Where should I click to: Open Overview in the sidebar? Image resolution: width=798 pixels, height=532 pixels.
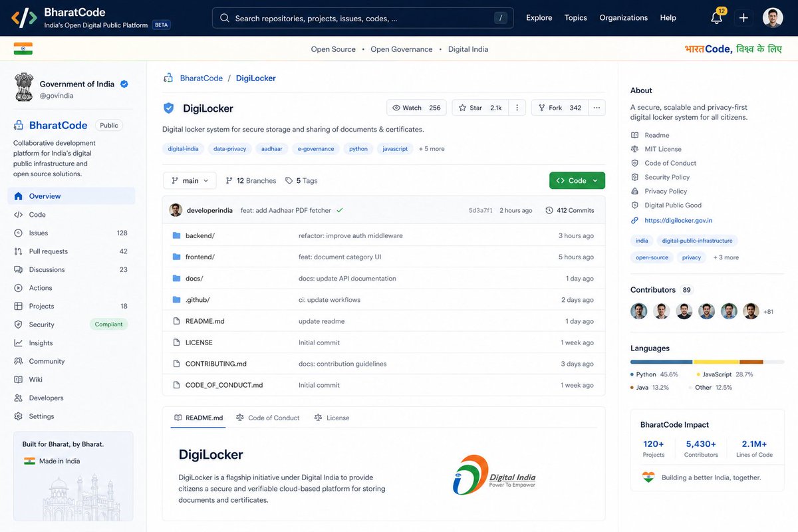pyautogui.click(x=71, y=196)
